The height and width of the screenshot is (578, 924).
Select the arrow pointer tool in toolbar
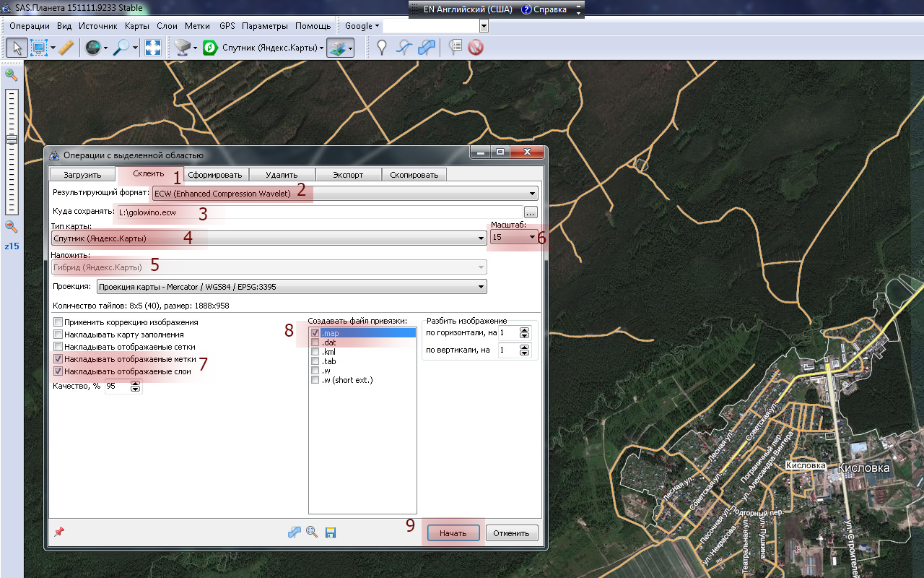coord(17,48)
